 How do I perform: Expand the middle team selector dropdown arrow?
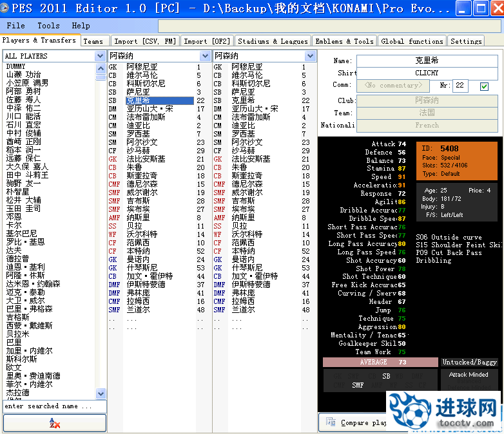click(205, 56)
